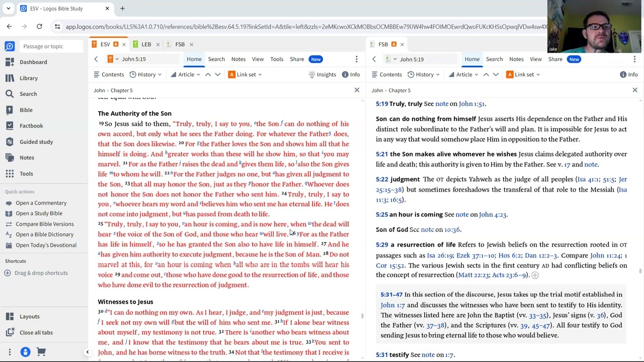This screenshot has height=362, width=644.
Task: Click John 5:19 reference box in ESV
Action: pos(149,59)
